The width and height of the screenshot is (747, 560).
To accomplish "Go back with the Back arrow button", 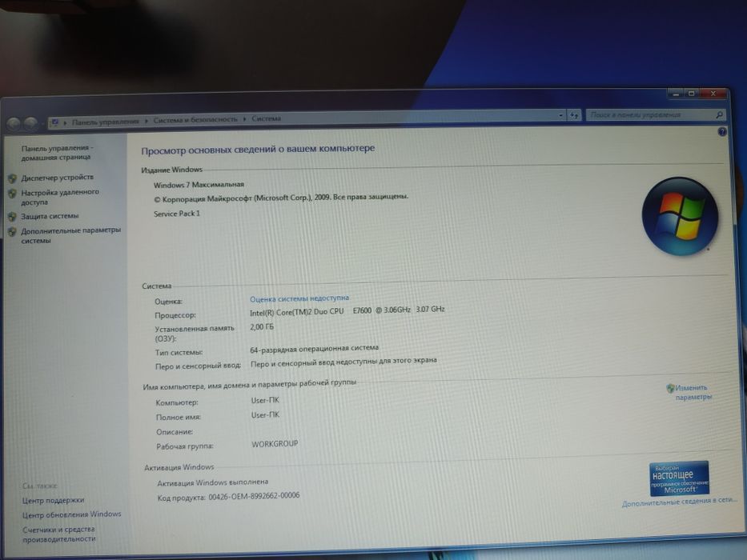I will 14,124.
